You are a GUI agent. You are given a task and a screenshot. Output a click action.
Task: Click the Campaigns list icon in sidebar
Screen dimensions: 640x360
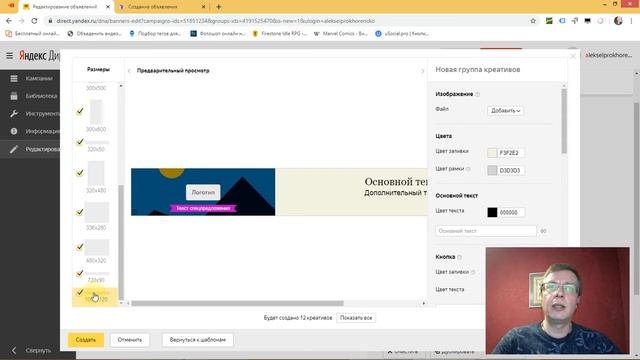14,78
